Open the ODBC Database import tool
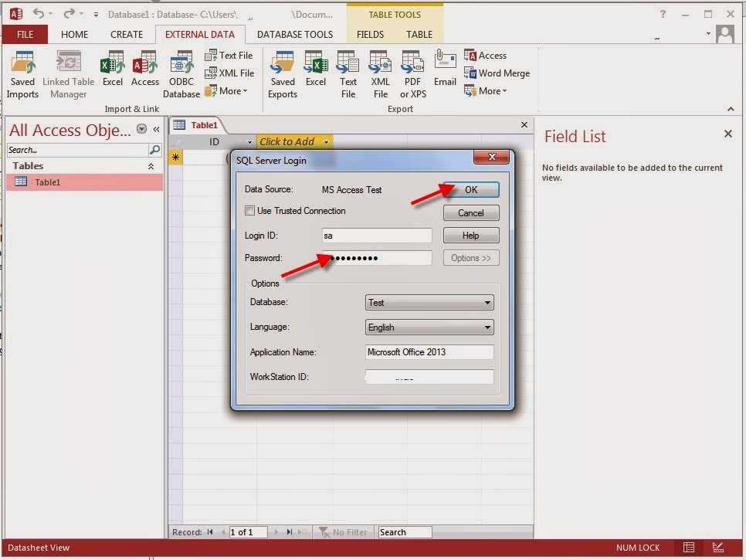 coord(181,73)
